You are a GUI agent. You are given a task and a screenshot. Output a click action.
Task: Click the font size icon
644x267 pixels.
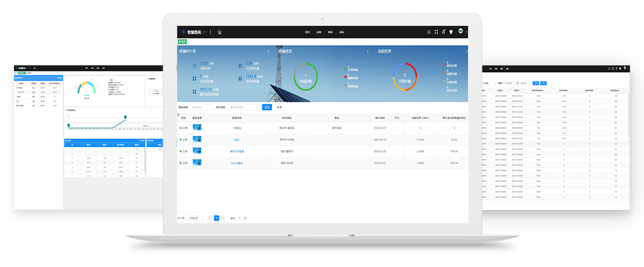(x=444, y=32)
